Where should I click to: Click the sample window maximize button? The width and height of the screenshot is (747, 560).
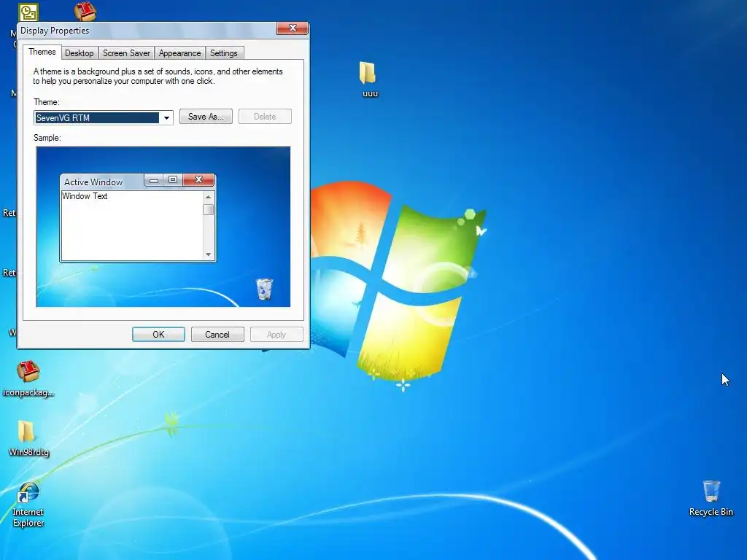point(173,179)
